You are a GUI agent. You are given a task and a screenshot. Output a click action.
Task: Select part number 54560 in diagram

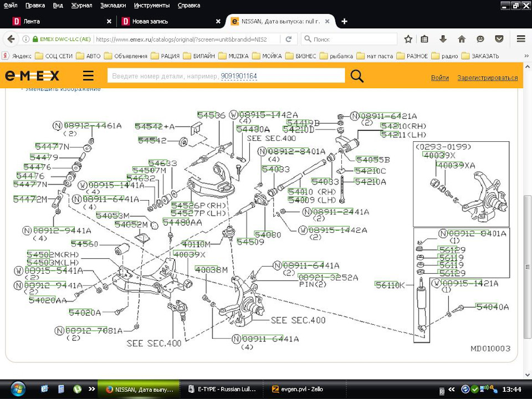pyautogui.click(x=84, y=244)
